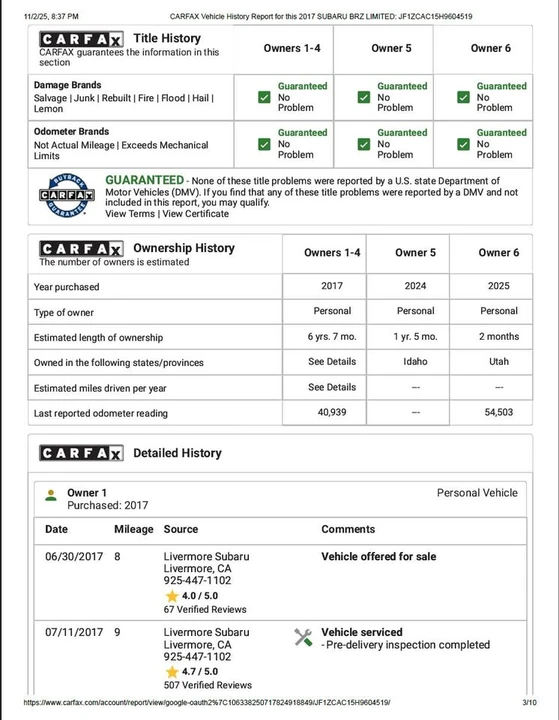Click Pre-delivery inspection completed comment

[x=408, y=645]
